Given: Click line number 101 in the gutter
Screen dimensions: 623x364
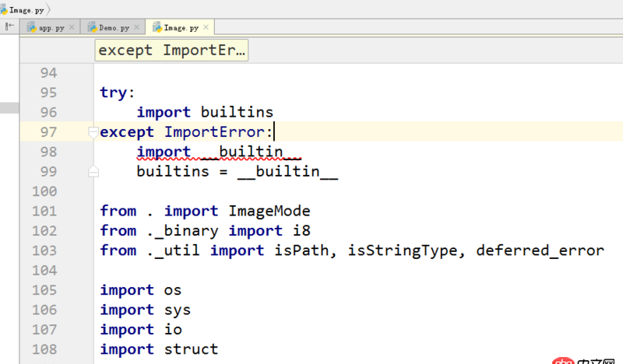Looking at the screenshot, I should pyautogui.click(x=44, y=212).
